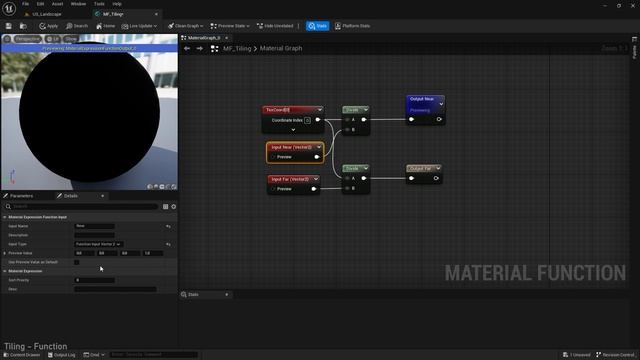Open the Details panel settings gear

(x=174, y=207)
